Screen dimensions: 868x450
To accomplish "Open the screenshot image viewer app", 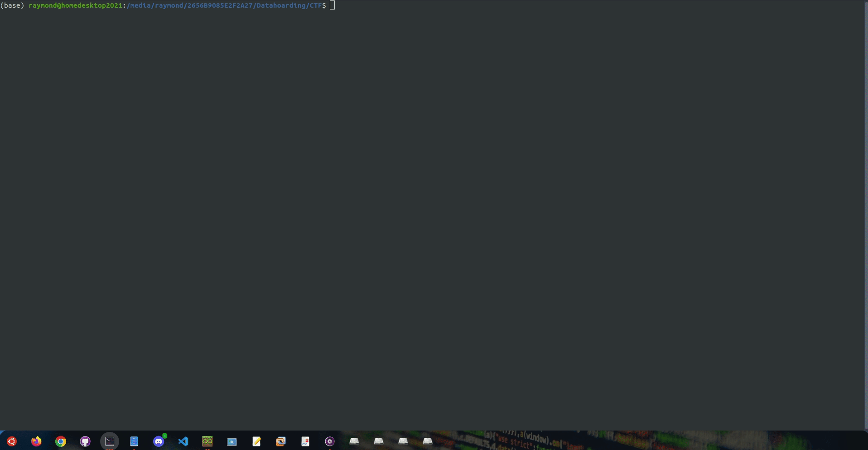I will coord(232,441).
